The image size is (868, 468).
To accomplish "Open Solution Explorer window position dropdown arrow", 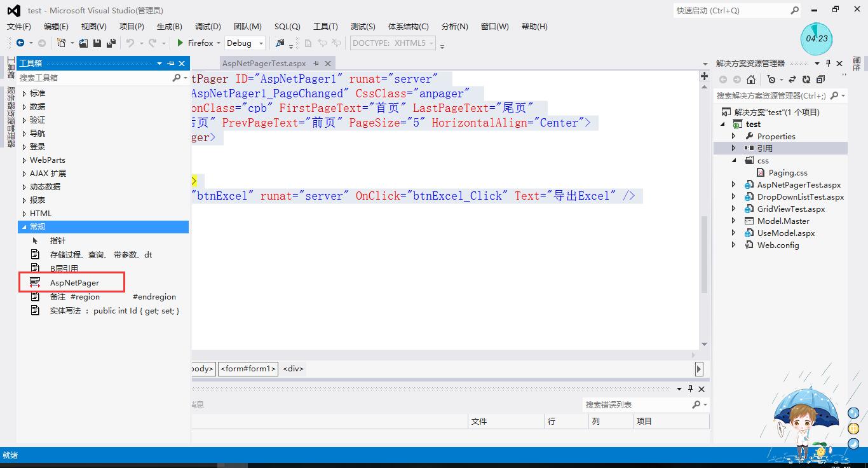I will [x=817, y=64].
